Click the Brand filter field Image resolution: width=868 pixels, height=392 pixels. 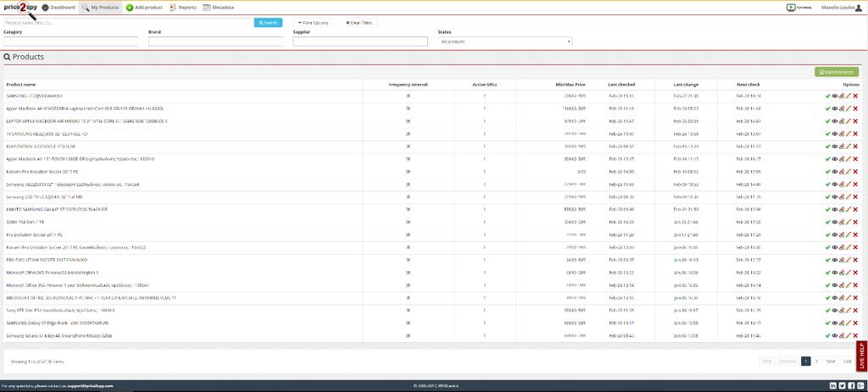tap(216, 41)
